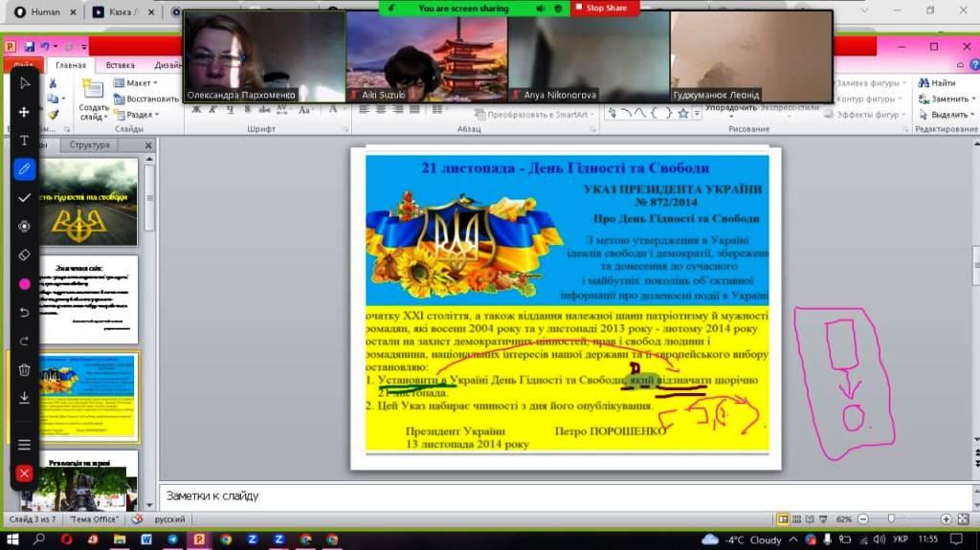Image resolution: width=980 pixels, height=550 pixels.
Task: Toggle strikethrough text formatting
Action: [x=264, y=109]
